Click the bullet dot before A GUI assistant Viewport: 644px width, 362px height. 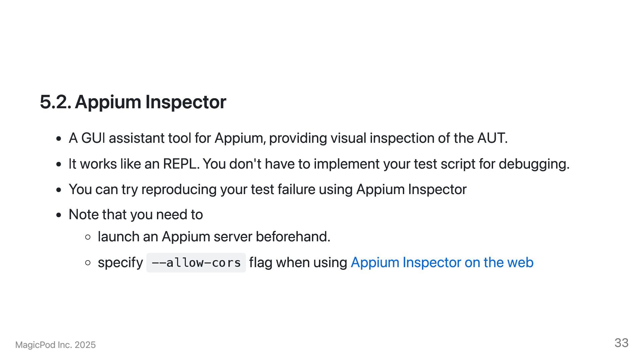59,138
